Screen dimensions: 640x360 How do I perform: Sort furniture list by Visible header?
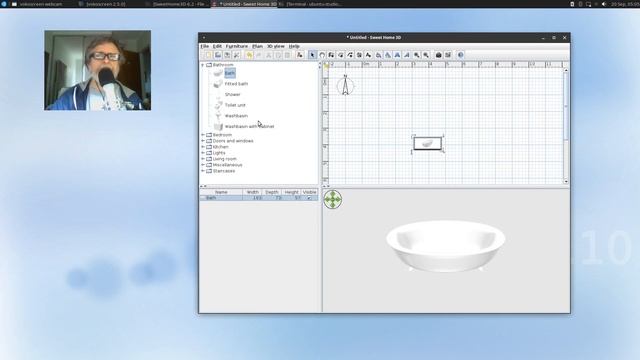tap(309, 192)
